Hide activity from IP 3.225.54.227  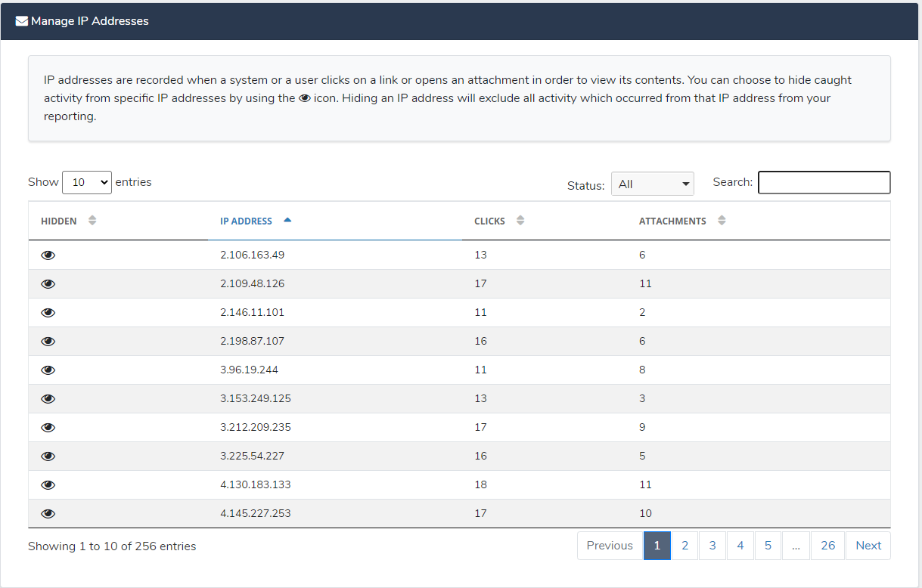48,456
